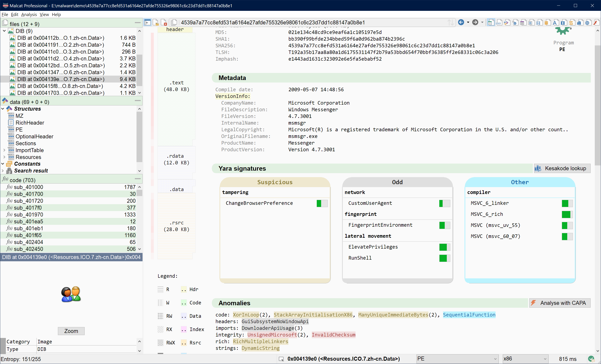Expand the Search result node
Image resolution: width=601 pixels, height=364 pixels.
pyautogui.click(x=3, y=171)
